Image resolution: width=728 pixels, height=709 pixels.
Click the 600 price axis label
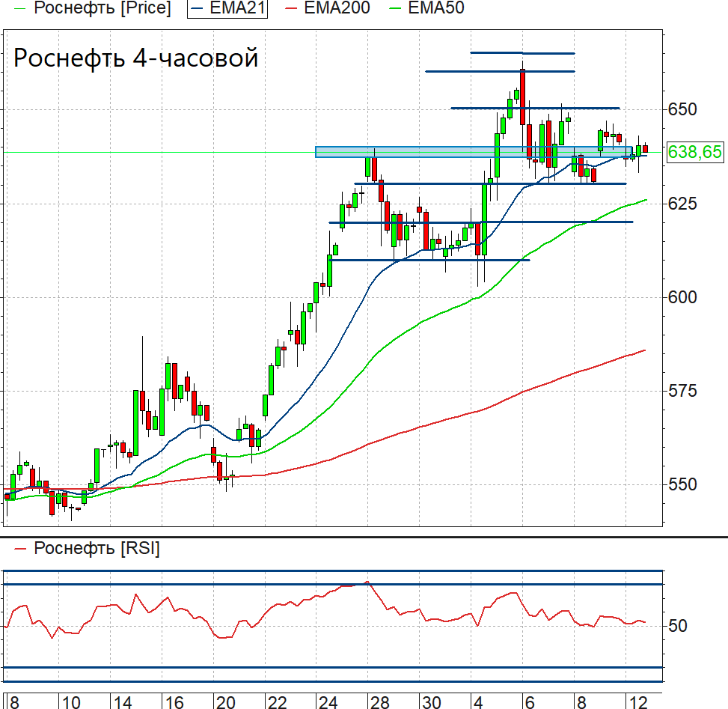[x=682, y=297]
